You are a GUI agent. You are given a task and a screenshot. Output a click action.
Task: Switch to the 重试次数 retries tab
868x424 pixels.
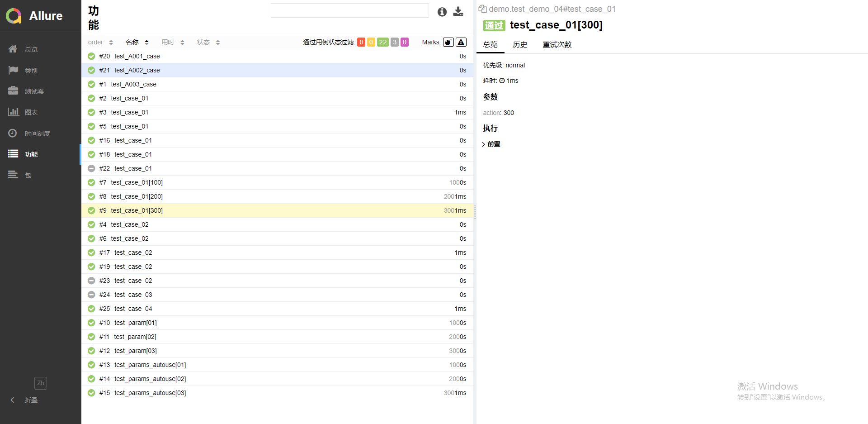coord(557,44)
